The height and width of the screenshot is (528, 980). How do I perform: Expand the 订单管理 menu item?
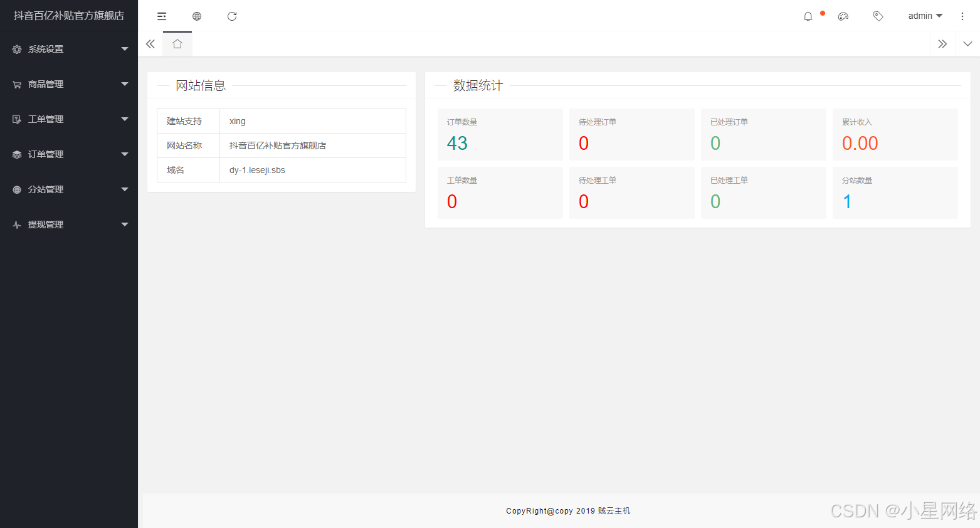coord(69,154)
